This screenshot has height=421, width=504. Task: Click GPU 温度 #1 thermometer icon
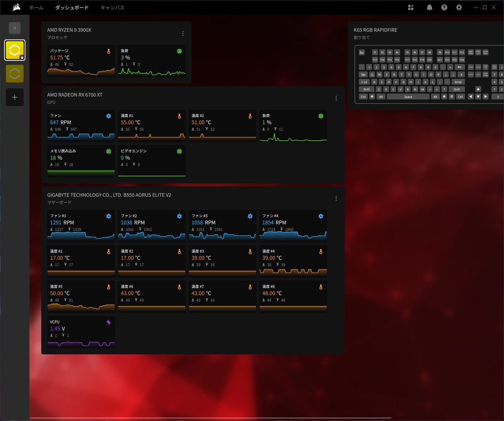(179, 116)
